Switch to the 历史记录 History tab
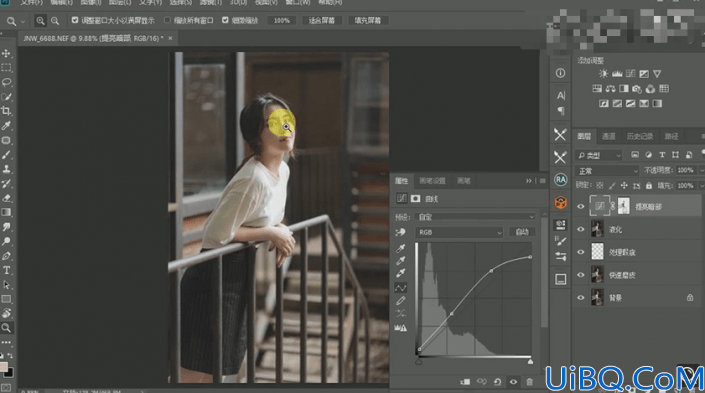Screen dimensions: 705x393 [640, 136]
